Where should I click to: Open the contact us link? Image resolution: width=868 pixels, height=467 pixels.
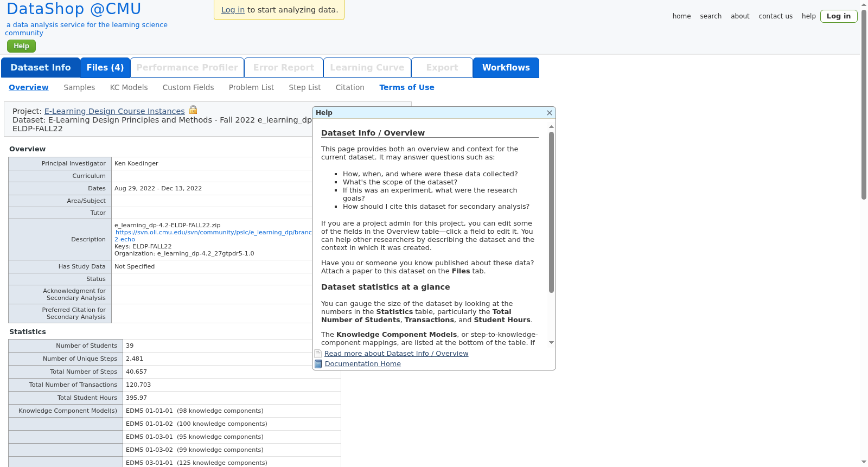776,16
